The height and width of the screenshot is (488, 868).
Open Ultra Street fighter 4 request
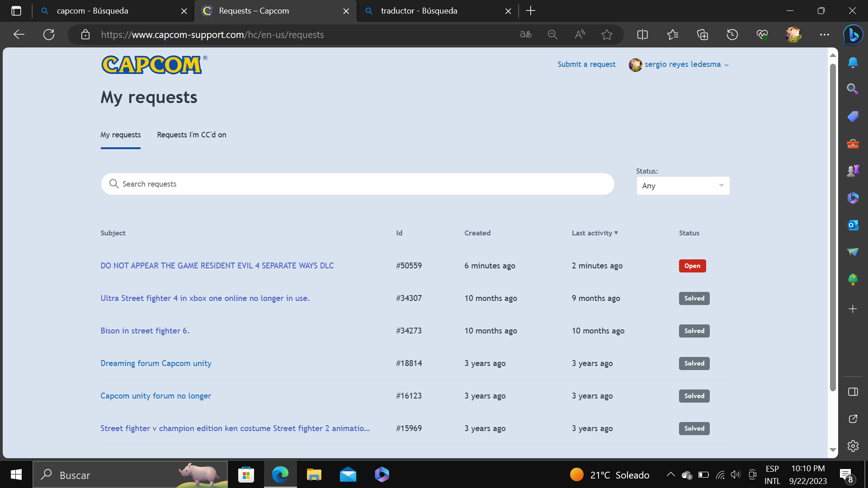(205, 298)
